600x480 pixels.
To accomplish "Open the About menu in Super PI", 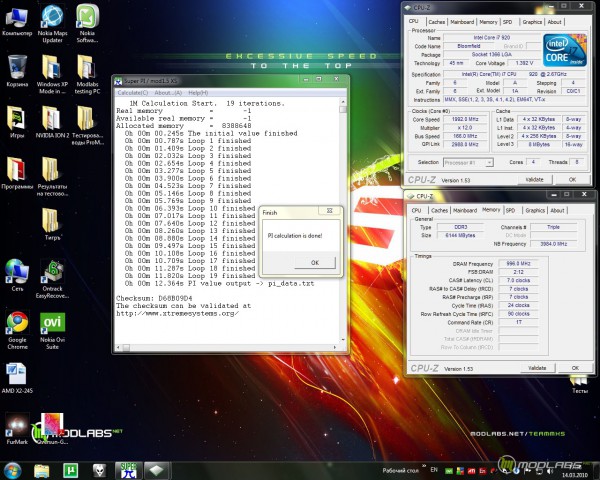I will [x=168, y=93].
